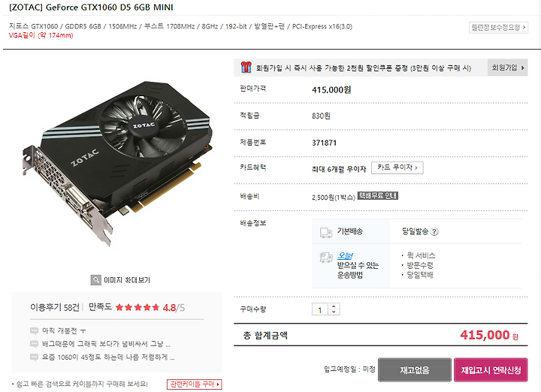This screenshot has height=392, width=541.
Task: Click the 오늘! delivery link
Action: [344, 256]
